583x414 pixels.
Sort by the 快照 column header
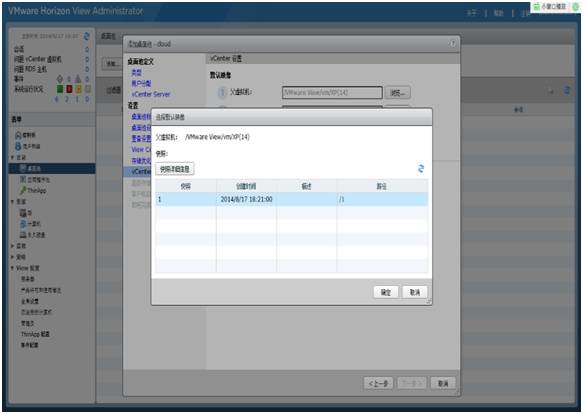pos(186,186)
